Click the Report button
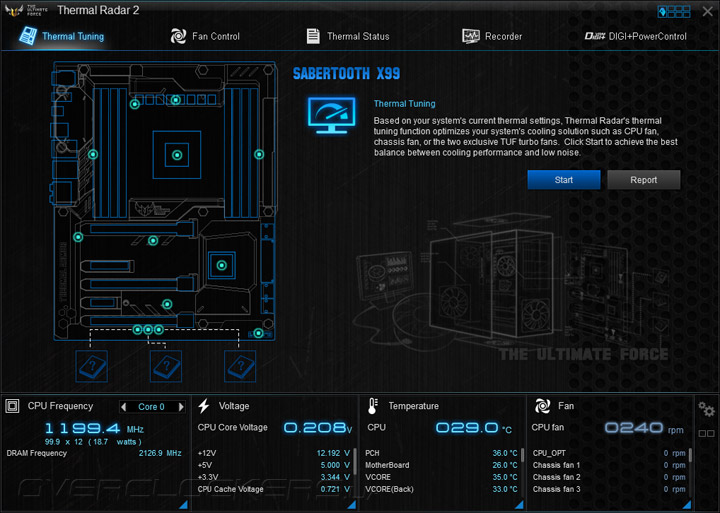The height and width of the screenshot is (513, 720). click(x=643, y=180)
